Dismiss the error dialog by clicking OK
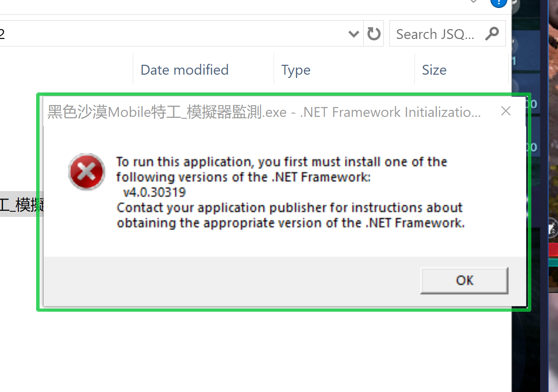The image size is (558, 392). pos(464,280)
